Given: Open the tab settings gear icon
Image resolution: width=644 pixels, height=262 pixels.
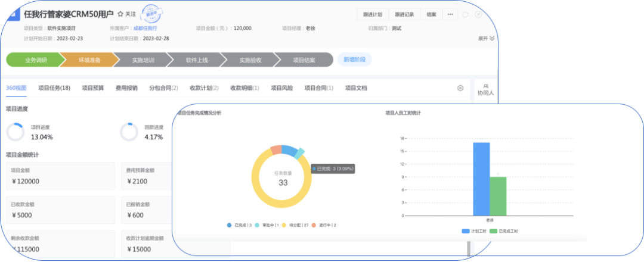Looking at the screenshot, I should pyautogui.click(x=460, y=88).
